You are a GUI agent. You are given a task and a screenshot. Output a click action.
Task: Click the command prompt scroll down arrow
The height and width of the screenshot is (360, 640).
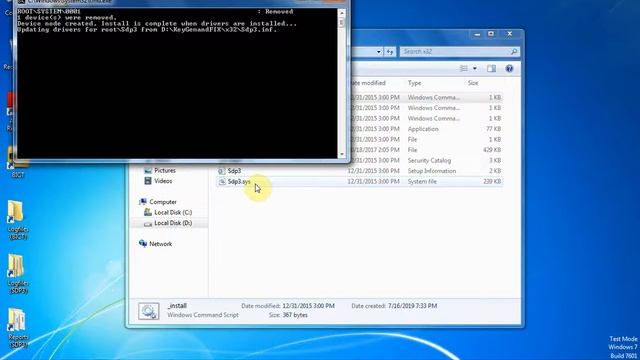click(342, 154)
